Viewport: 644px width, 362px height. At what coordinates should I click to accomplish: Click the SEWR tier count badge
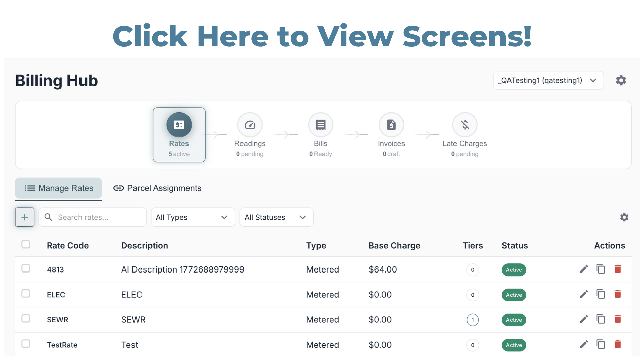pyautogui.click(x=473, y=320)
